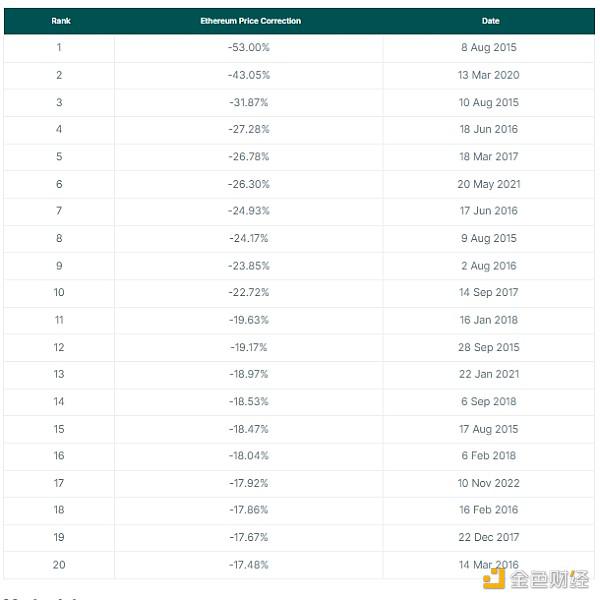Click the -31.87% correction value

[248, 102]
